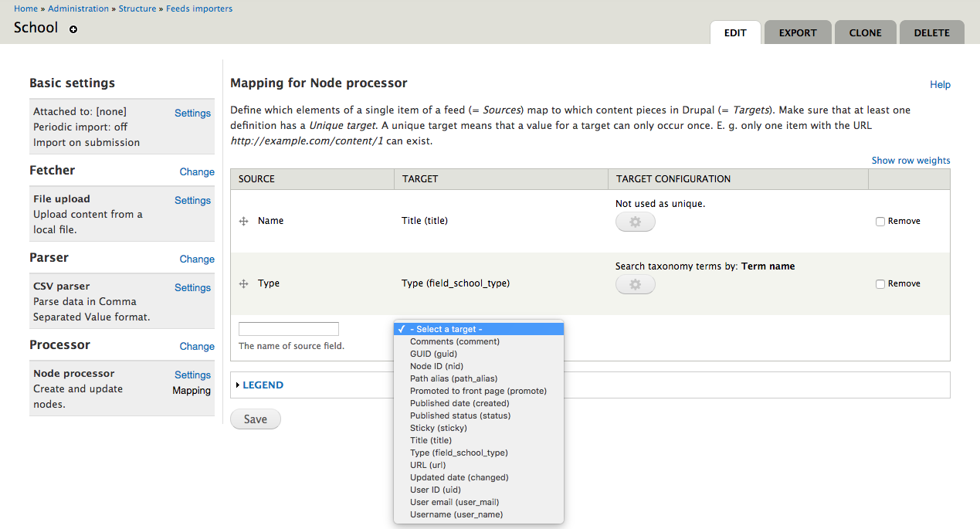
Task: Change the Parser plugin
Action: click(197, 259)
